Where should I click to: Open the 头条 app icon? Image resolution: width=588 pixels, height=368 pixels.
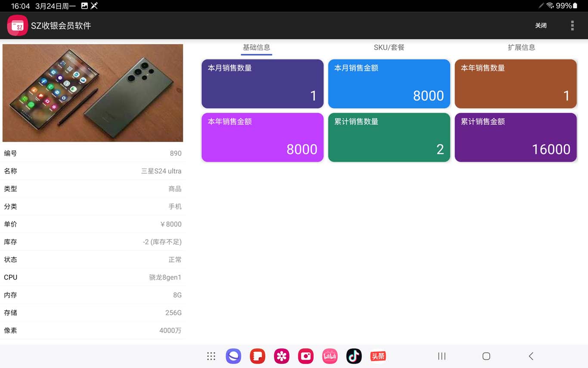pyautogui.click(x=378, y=356)
